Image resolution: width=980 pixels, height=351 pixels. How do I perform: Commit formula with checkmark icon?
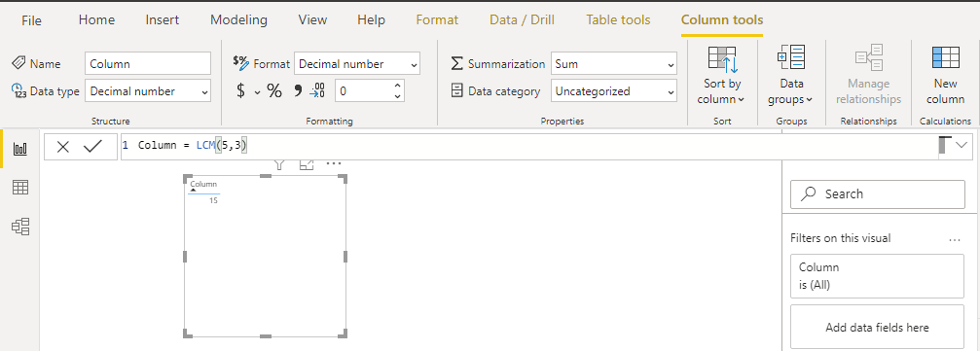(92, 147)
